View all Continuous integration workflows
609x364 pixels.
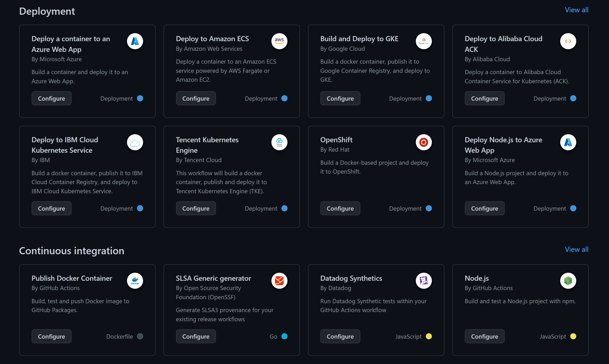pyautogui.click(x=576, y=249)
